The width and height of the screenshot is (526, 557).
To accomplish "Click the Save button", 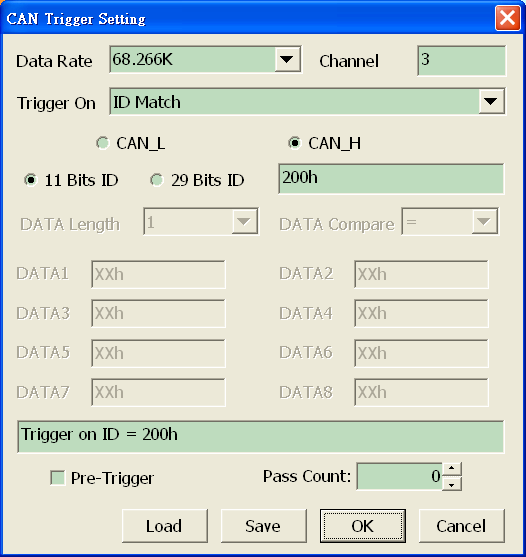I will (263, 526).
